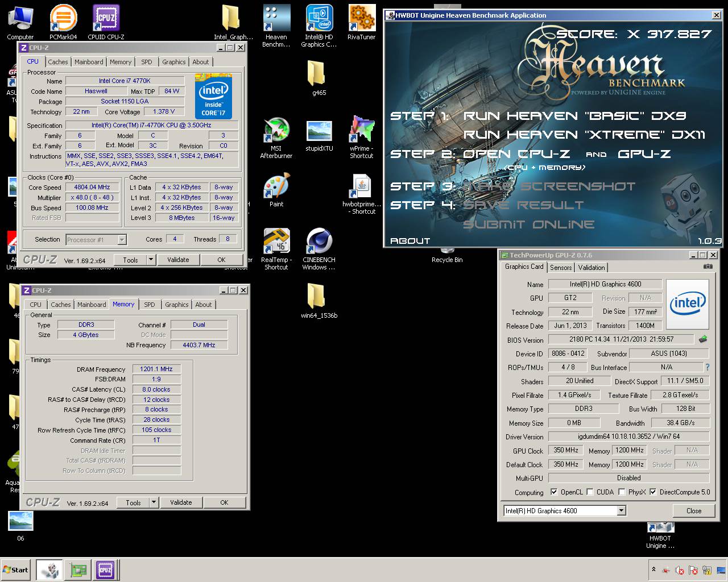Viewport: 728px width, 582px height.
Task: Select the Mainboard tab in top CPU-Z window
Action: (89, 62)
